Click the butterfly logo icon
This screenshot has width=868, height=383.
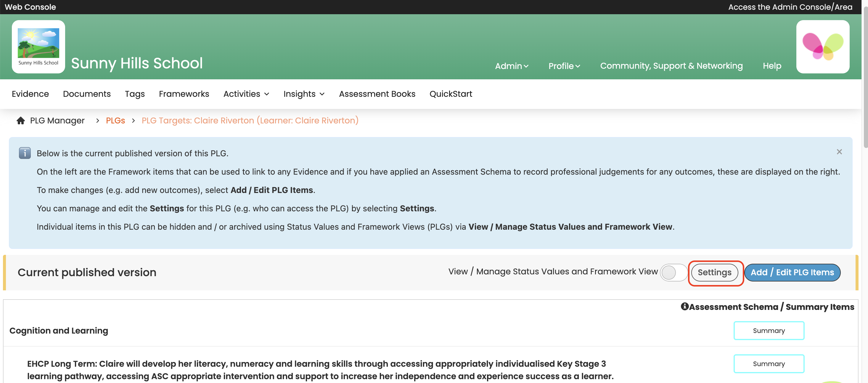click(822, 46)
